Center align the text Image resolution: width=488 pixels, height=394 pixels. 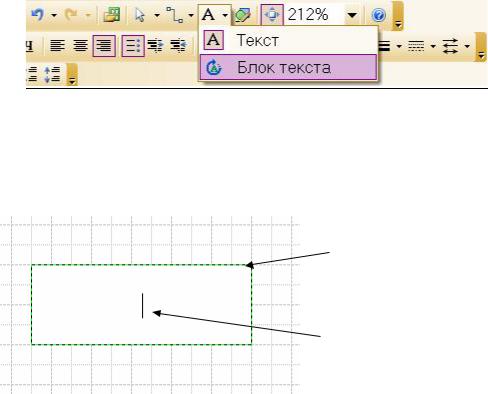pos(80,46)
